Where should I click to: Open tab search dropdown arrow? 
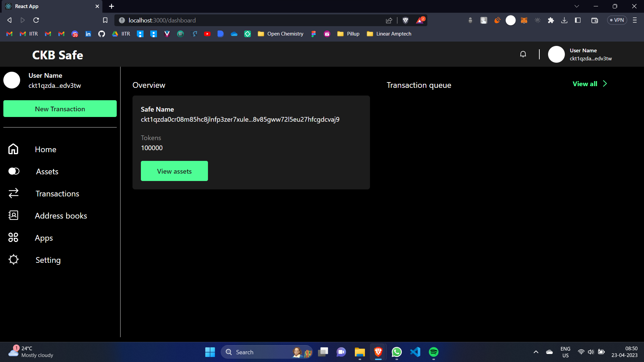pos(577,6)
